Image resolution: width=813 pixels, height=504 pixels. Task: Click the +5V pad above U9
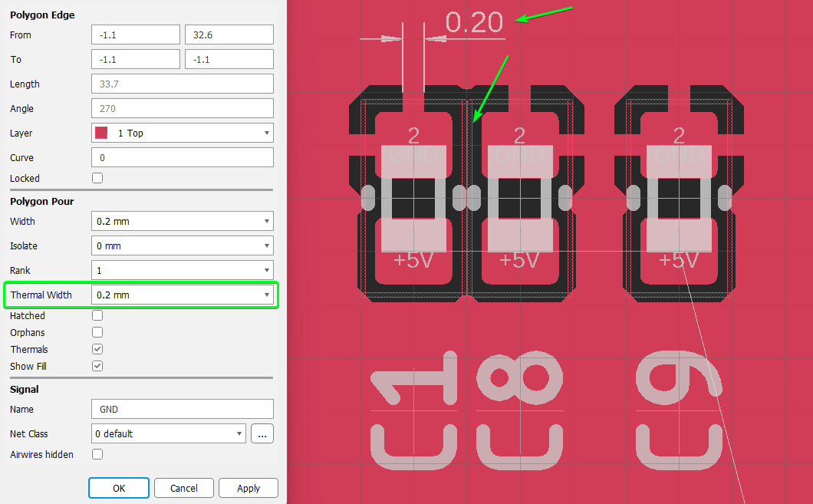(680, 235)
